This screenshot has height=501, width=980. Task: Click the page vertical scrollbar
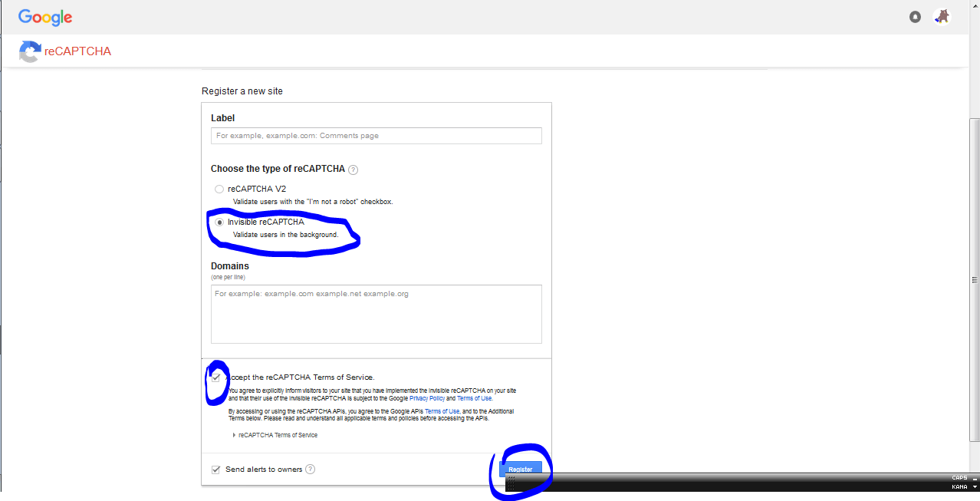(x=975, y=280)
